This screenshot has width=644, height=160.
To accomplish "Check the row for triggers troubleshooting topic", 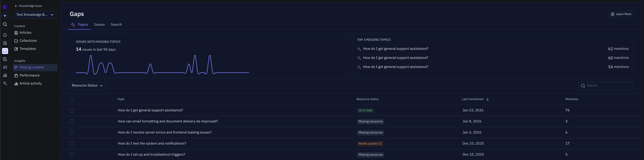I will 72,155.
